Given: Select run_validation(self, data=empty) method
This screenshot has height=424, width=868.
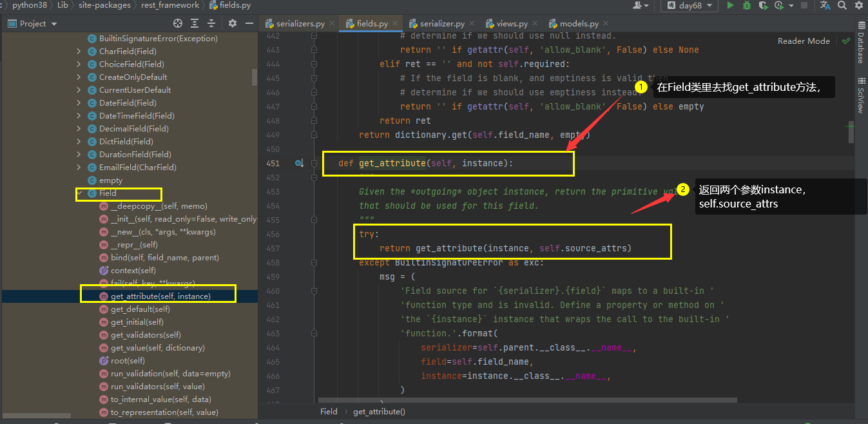Looking at the screenshot, I should coord(170,374).
